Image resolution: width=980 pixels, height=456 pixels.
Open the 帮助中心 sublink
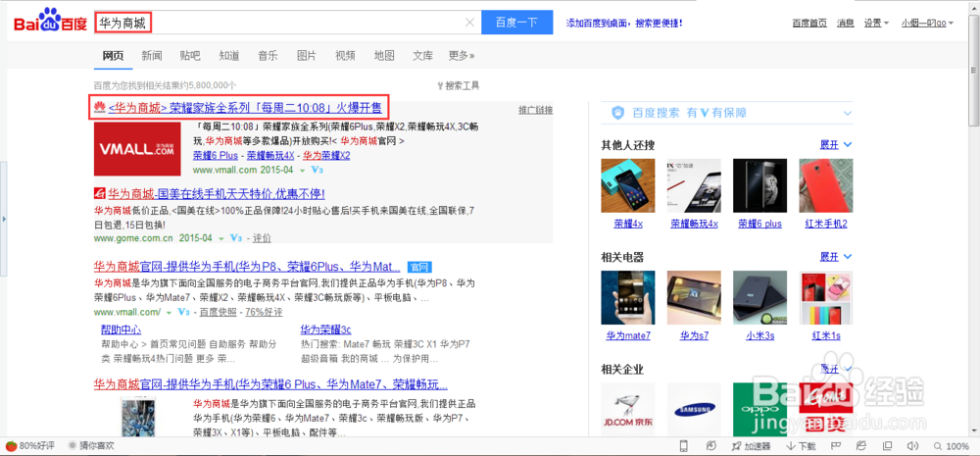(x=121, y=329)
